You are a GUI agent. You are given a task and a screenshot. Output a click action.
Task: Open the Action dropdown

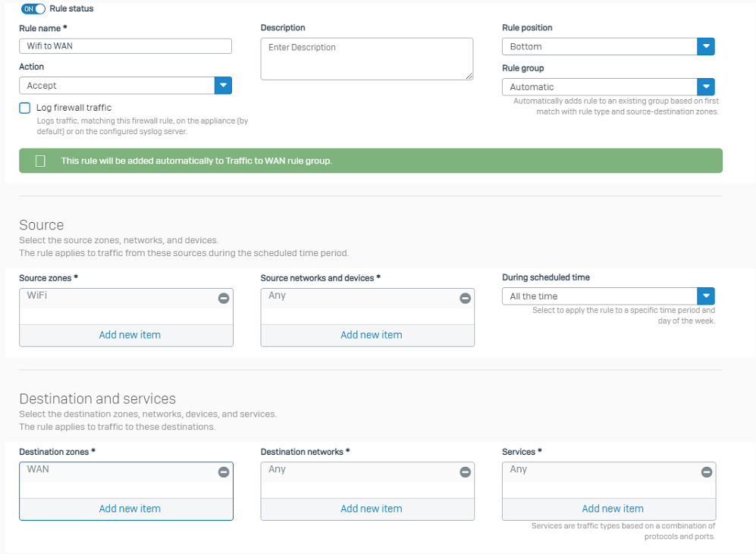pyautogui.click(x=223, y=86)
